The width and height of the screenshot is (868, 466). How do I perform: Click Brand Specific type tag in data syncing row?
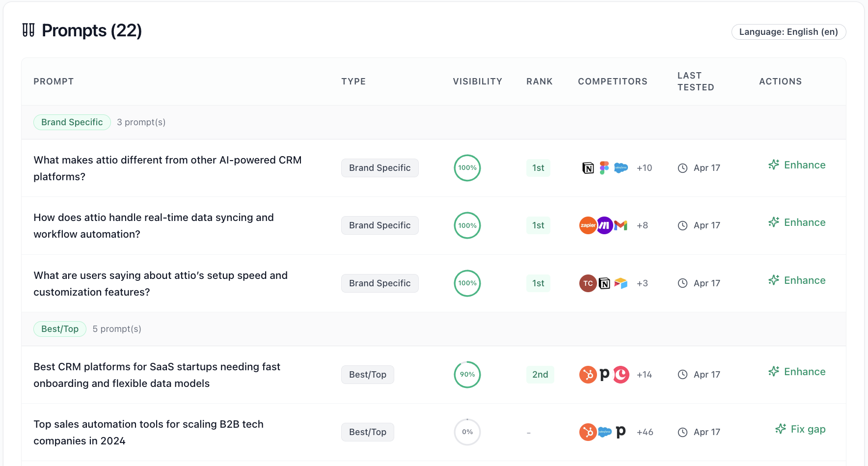click(x=380, y=225)
